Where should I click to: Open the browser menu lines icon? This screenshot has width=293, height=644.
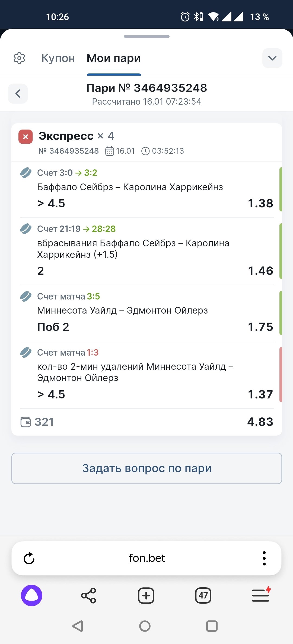[x=261, y=595]
